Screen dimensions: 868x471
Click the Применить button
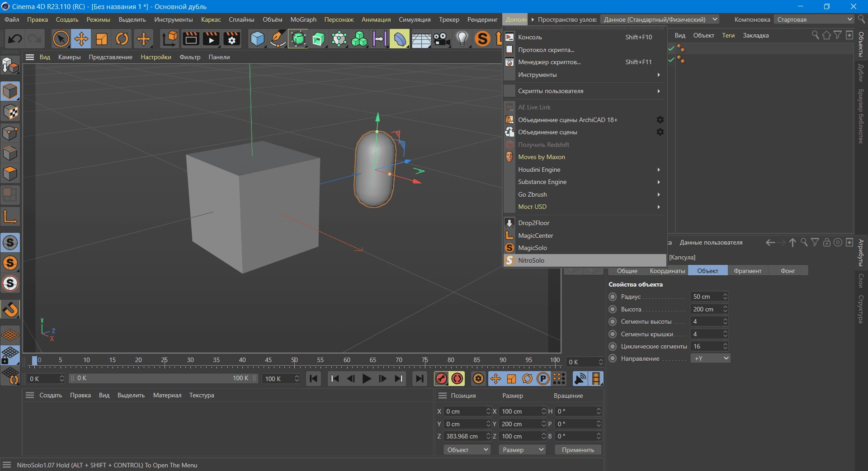click(578, 450)
